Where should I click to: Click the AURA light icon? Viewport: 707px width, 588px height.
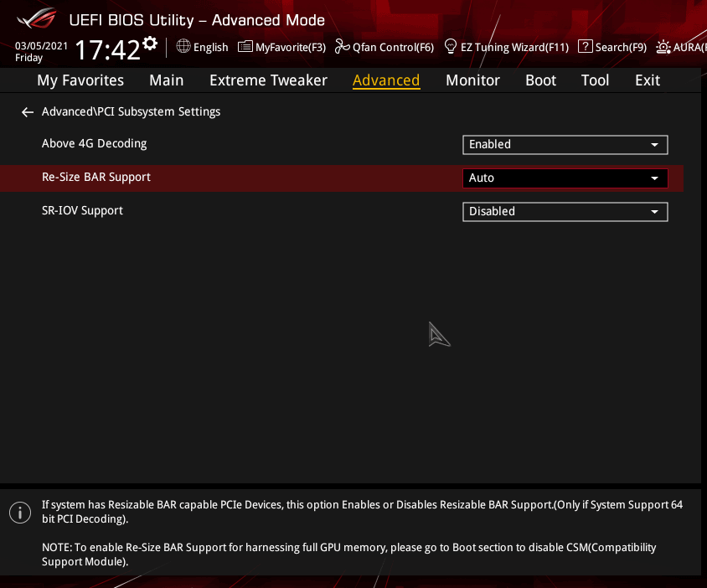click(x=663, y=47)
